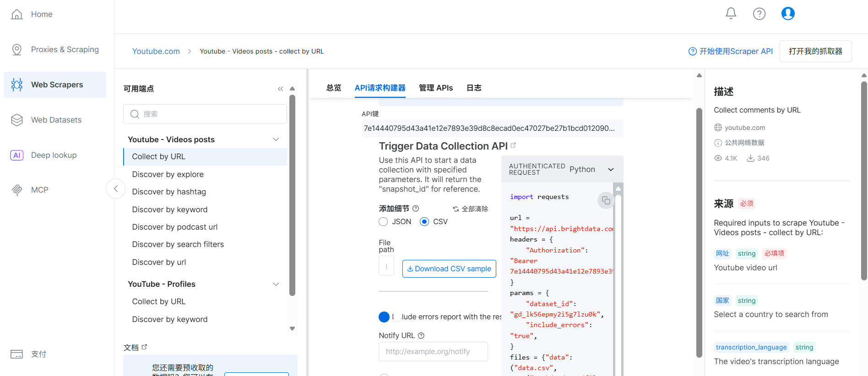
Task: Open Deep lookup AI section
Action: (55, 155)
